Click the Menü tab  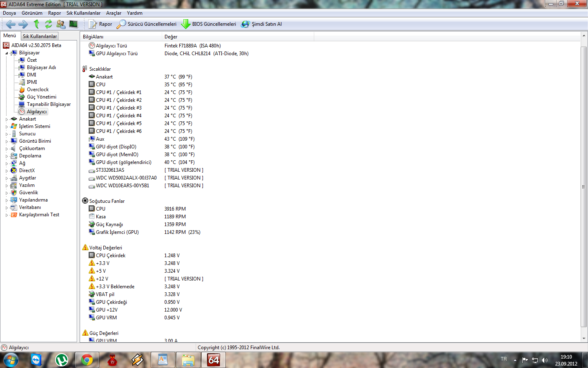[10, 36]
